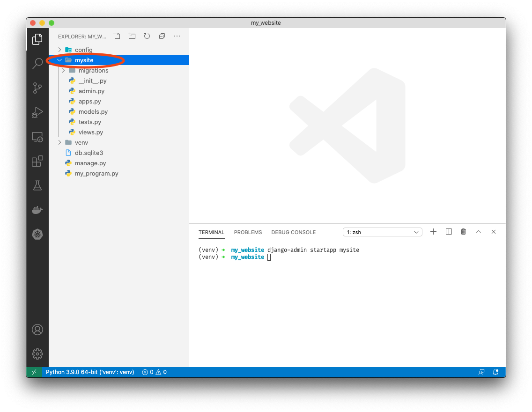Image resolution: width=532 pixels, height=412 pixels.
Task: Kill the terminal with trash icon
Action: (464, 232)
